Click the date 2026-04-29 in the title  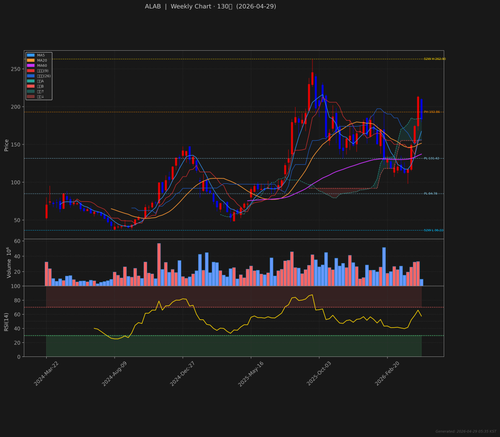coord(256,6)
